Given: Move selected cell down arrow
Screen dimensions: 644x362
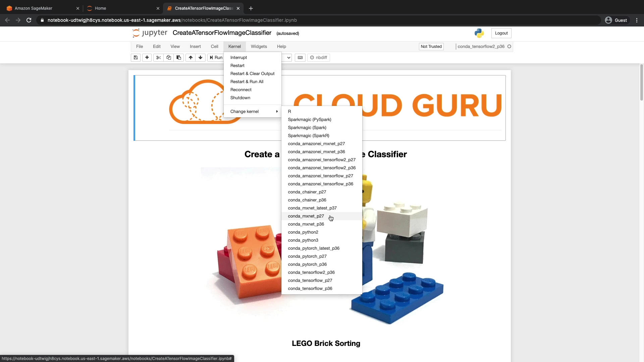Looking at the screenshot, I should (201, 58).
